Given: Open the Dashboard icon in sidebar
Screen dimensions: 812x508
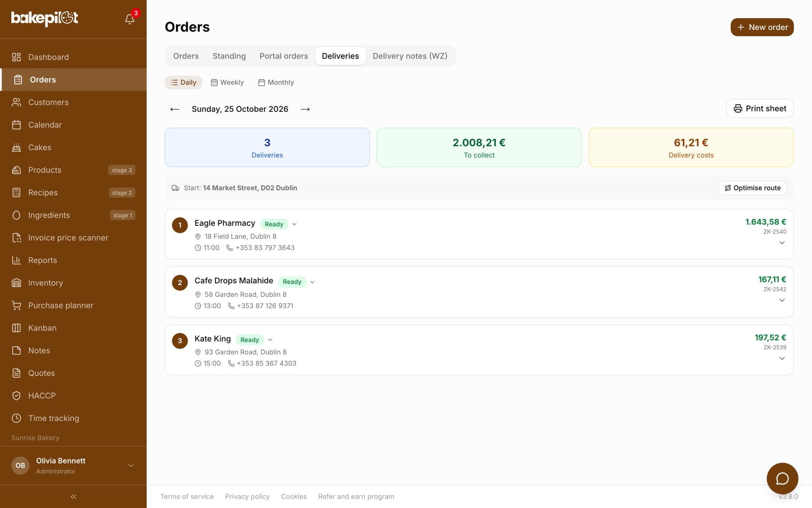Looking at the screenshot, I should coord(16,57).
